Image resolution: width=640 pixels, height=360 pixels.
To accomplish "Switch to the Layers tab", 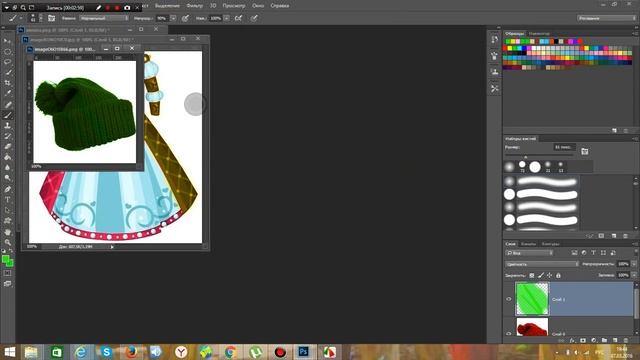I will [x=511, y=244].
